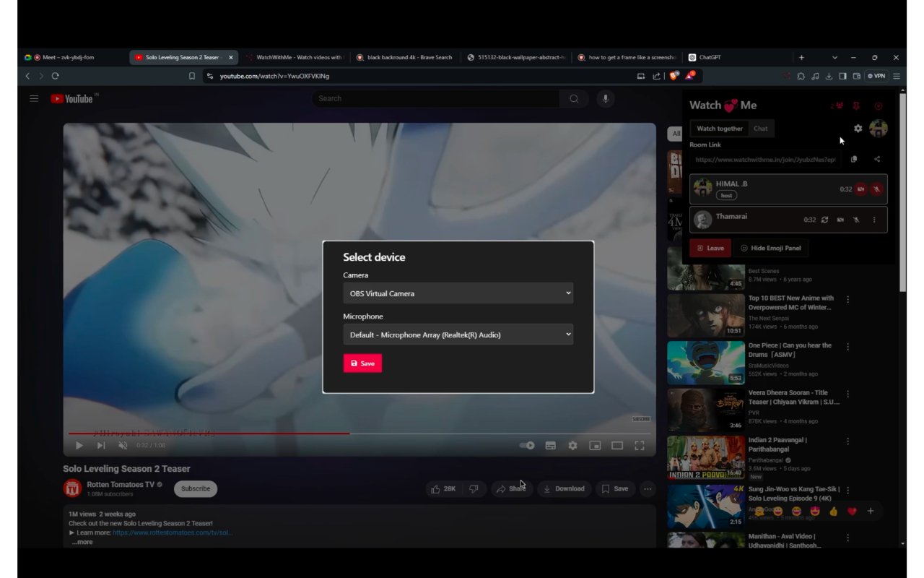
Task: Toggle HIMAL .B's camera button
Action: tap(860, 189)
